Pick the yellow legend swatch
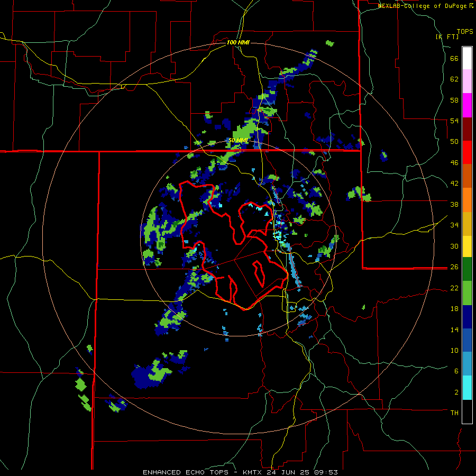The width and height of the screenshot is (476, 476). [x=467, y=246]
